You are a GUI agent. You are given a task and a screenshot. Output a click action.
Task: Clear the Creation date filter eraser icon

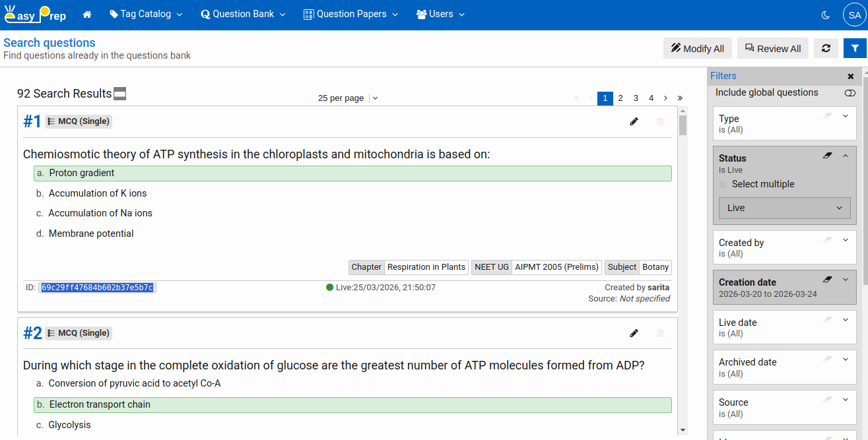[828, 279]
